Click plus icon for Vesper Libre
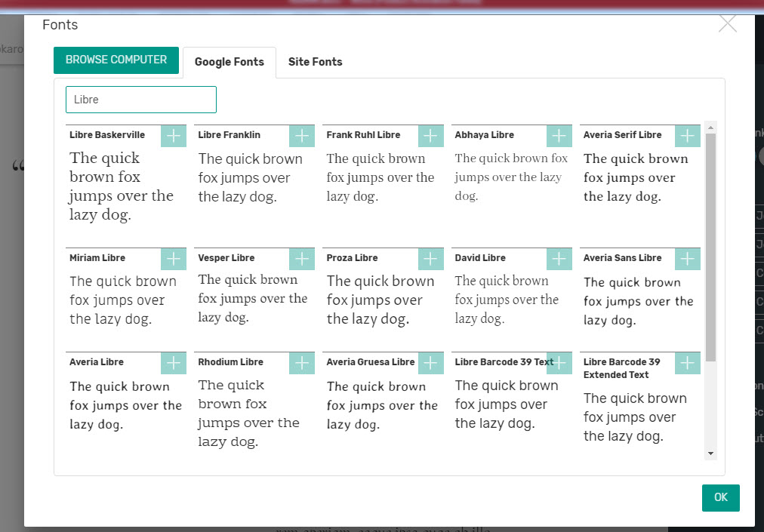 click(x=302, y=259)
